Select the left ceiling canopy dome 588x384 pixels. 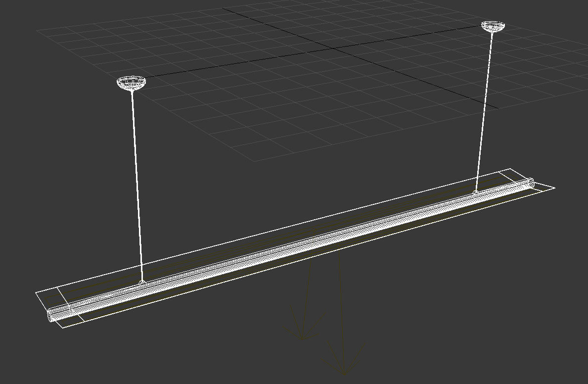click(132, 82)
